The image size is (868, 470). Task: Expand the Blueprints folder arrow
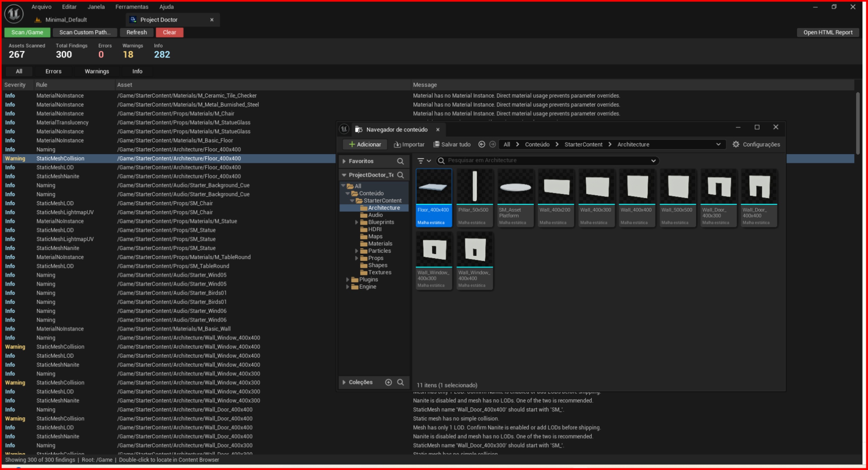pos(356,222)
